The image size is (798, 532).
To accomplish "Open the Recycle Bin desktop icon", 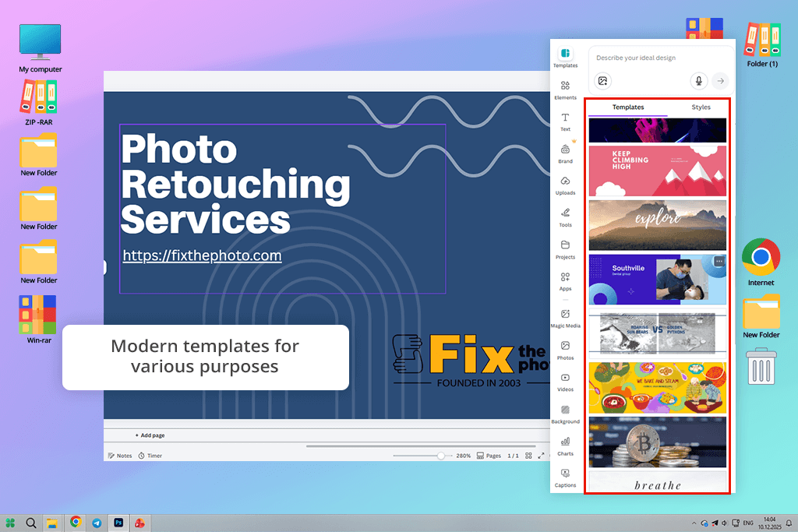I will tap(761, 366).
